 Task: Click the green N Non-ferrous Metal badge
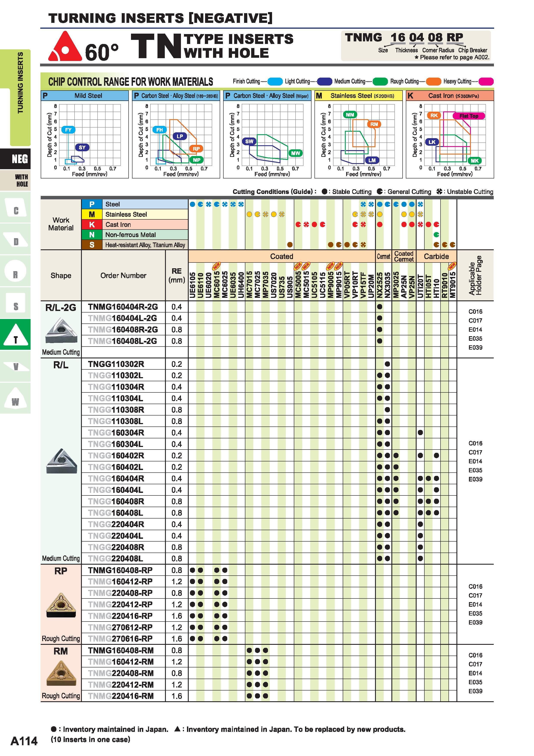point(92,235)
